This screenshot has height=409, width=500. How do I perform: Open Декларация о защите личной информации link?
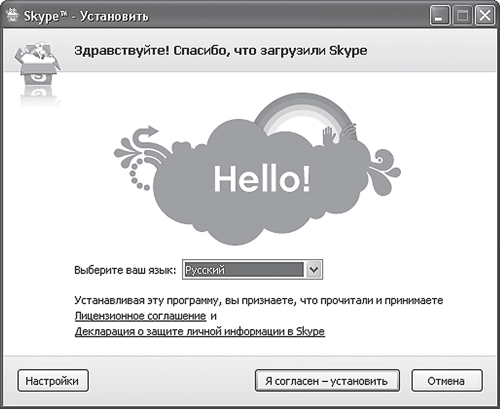(x=200, y=331)
